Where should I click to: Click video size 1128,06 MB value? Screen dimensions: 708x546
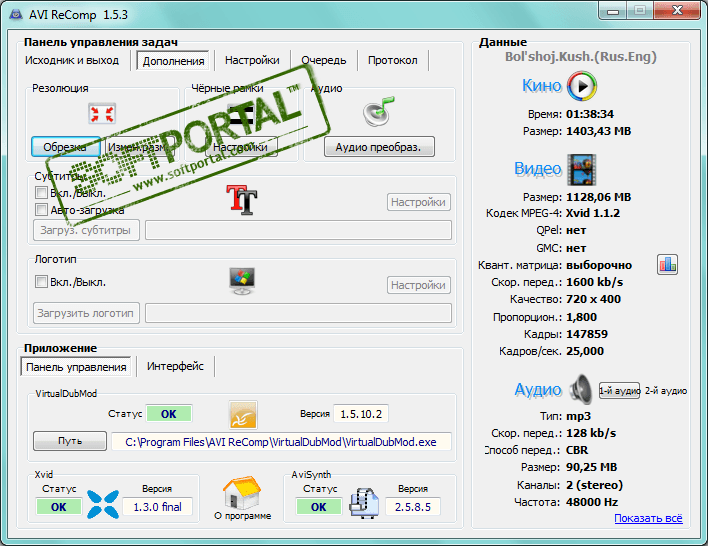coord(599,197)
